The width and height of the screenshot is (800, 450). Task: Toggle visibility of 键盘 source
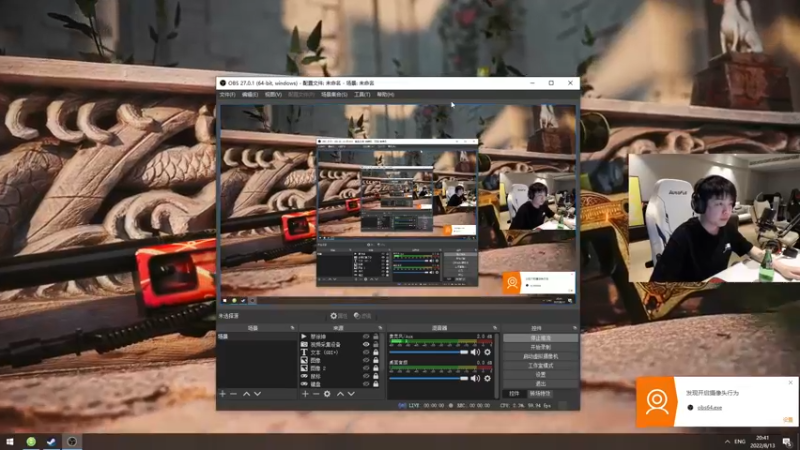point(366,384)
